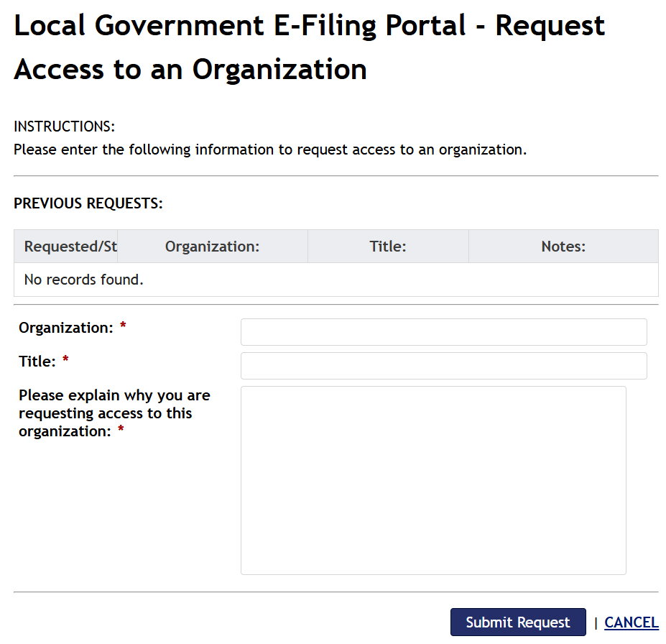Submit the request with Submit Request button
The width and height of the screenshot is (666, 644).
tap(518, 622)
